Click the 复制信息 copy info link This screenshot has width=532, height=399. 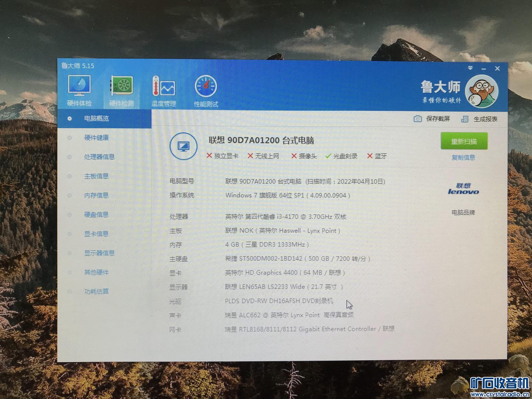tap(463, 158)
